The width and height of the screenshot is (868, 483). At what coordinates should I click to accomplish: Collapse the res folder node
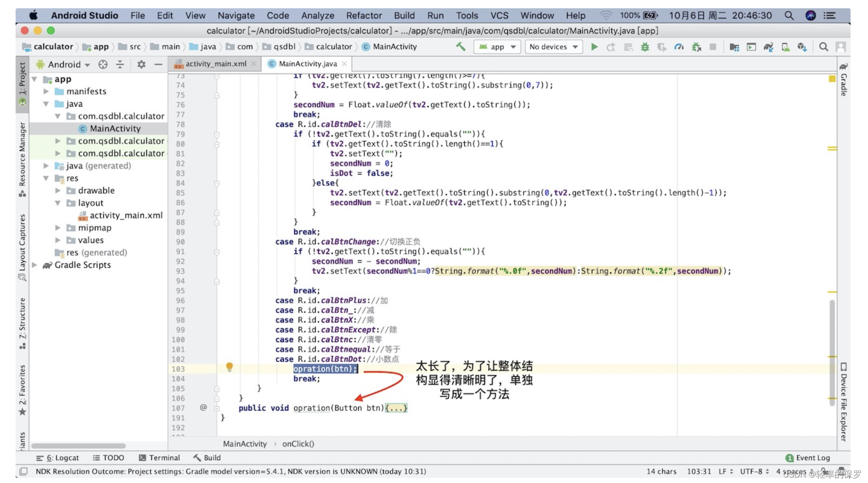pyautogui.click(x=46, y=178)
